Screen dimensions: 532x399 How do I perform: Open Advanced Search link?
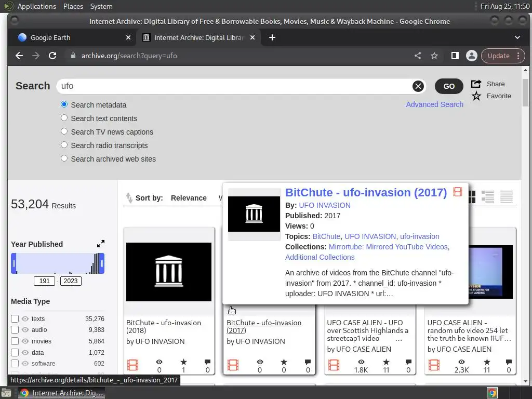click(435, 104)
